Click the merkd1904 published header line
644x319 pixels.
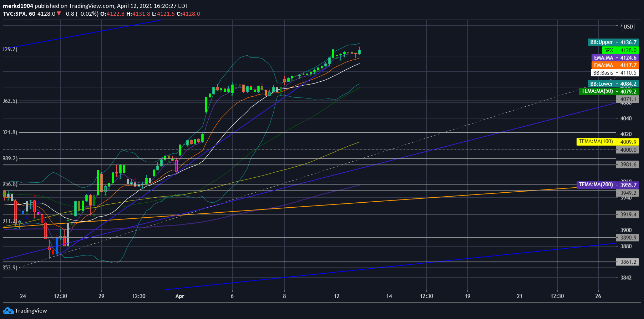pos(96,6)
